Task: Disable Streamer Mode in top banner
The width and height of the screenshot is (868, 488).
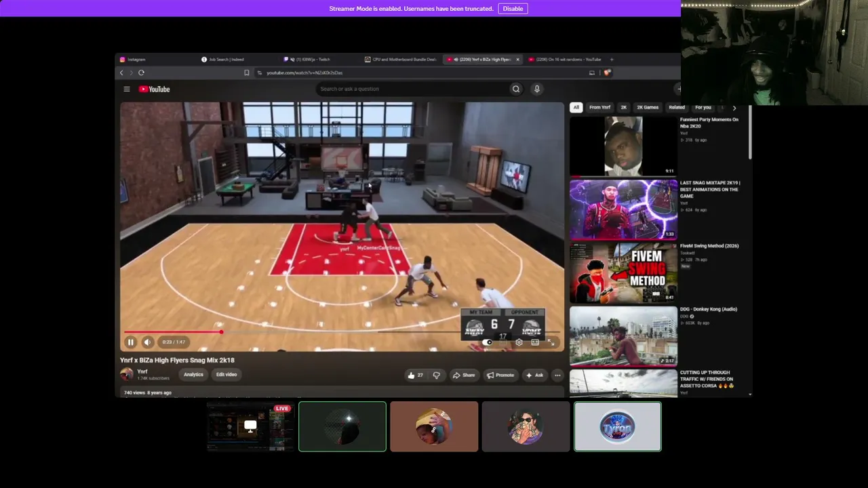Action: click(513, 9)
